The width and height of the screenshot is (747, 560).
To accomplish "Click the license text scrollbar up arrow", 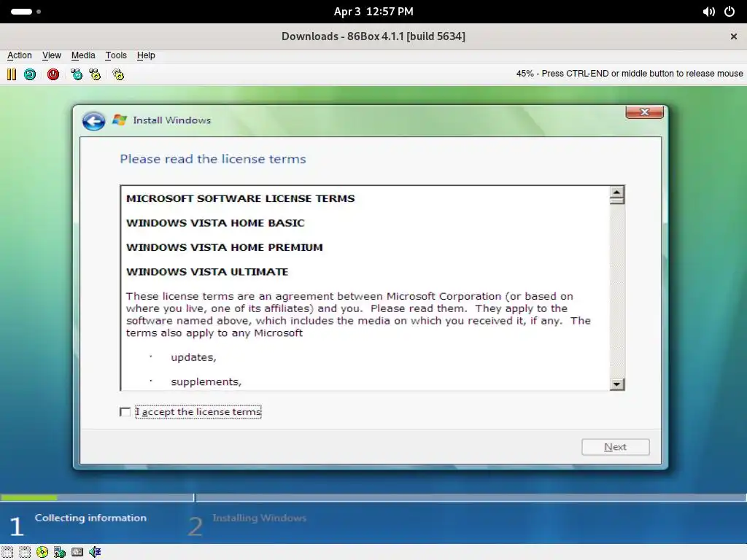I will [617, 192].
